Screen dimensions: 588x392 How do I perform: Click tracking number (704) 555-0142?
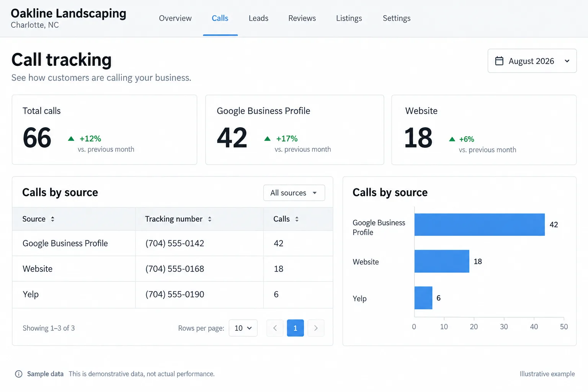tap(175, 243)
